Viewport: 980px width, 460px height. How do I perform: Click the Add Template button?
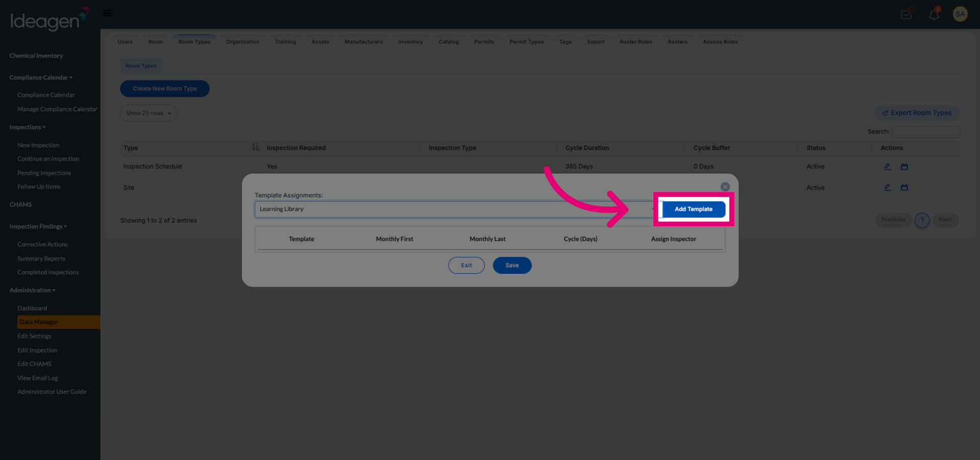[x=694, y=209]
